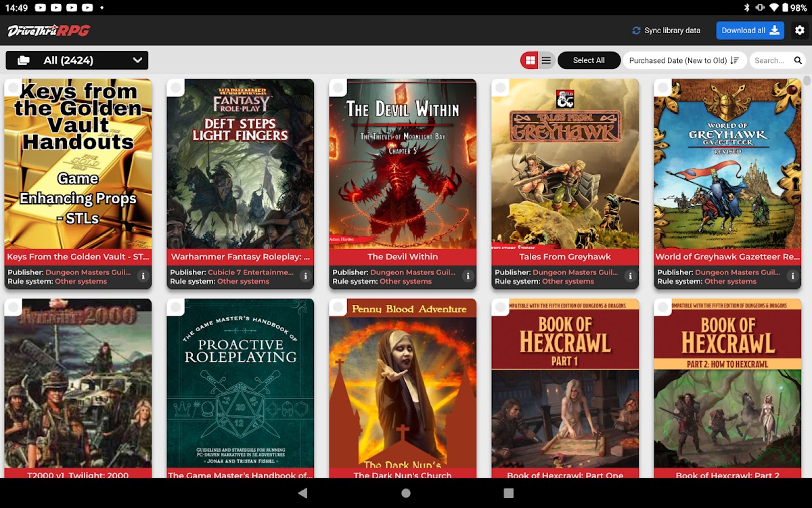Show info for The Devil Within

tap(468, 276)
